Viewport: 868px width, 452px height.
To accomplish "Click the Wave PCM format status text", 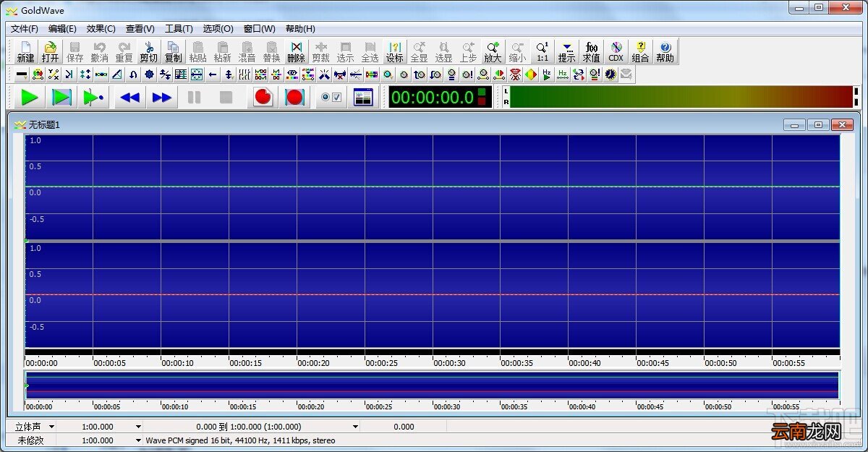I will [240, 440].
